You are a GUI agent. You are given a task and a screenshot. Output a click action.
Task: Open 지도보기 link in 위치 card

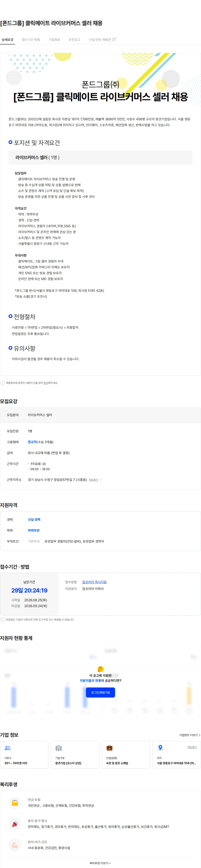192,747
